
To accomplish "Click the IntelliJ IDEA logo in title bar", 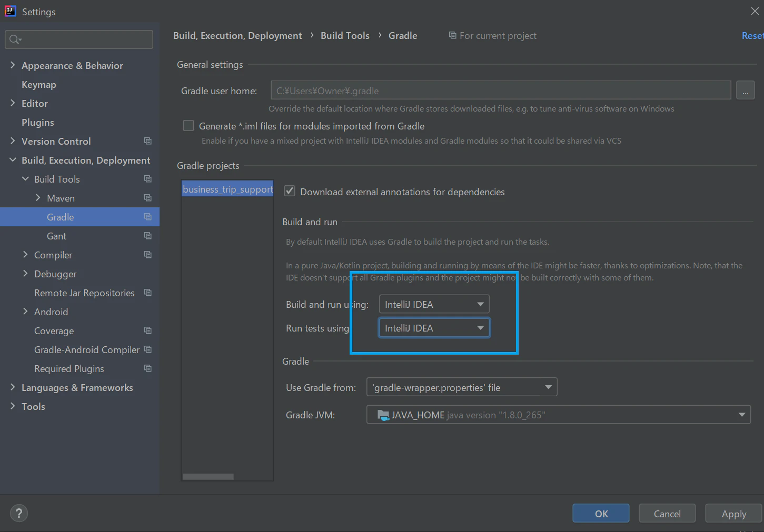I will [x=10, y=11].
